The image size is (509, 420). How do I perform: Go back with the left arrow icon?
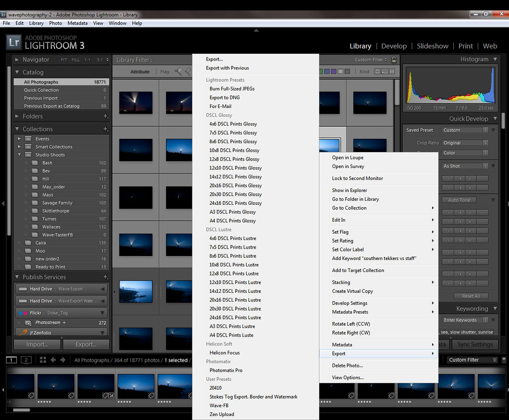click(x=54, y=360)
